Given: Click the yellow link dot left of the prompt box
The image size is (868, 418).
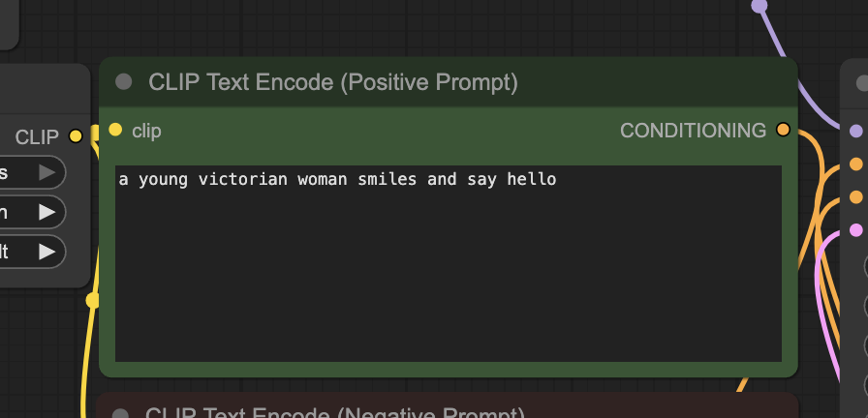Looking at the screenshot, I should [x=92, y=300].
